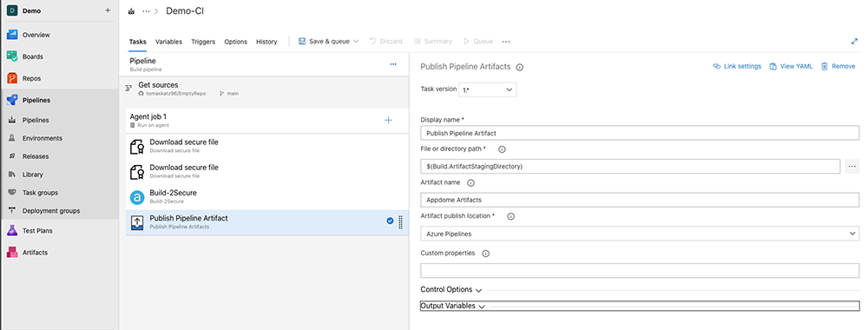
Task: Click the Custom properties input field
Action: pos(640,271)
